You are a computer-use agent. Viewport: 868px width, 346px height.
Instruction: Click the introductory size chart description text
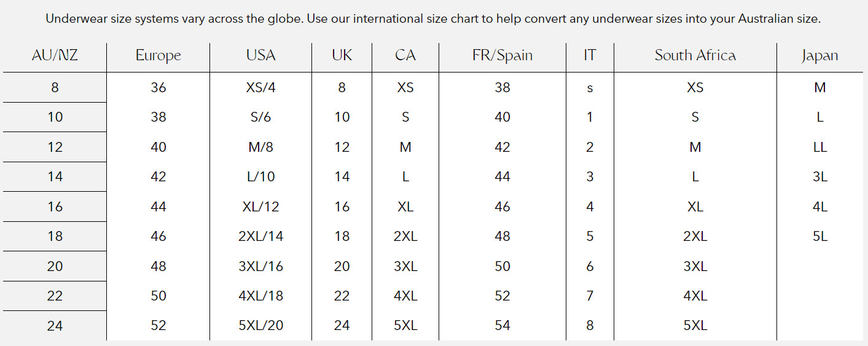(433, 19)
